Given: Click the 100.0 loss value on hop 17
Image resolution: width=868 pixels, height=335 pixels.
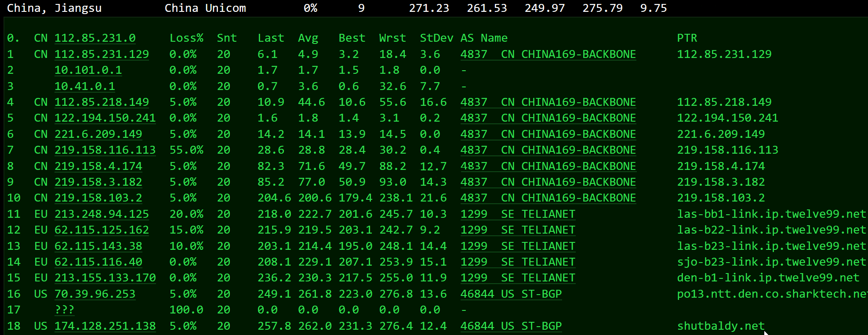Looking at the screenshot, I should pyautogui.click(x=186, y=310).
